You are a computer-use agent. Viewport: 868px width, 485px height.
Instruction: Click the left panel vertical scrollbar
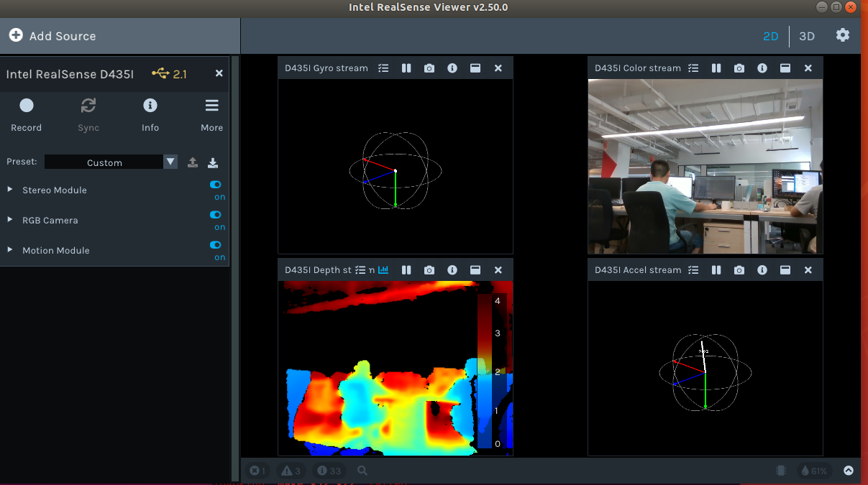click(x=235, y=269)
